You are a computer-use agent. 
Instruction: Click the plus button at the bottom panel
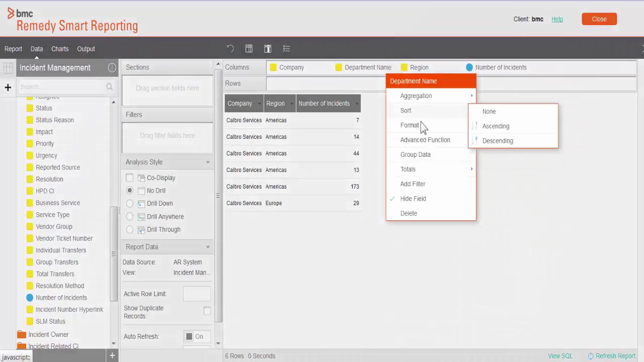(112, 355)
